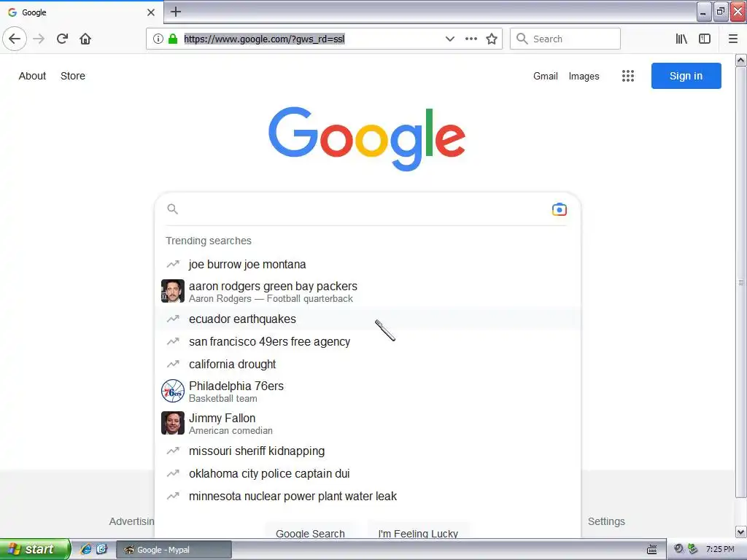Pick san francisco 49ers free agency suggestion
The width and height of the screenshot is (747, 560).
[368, 341]
